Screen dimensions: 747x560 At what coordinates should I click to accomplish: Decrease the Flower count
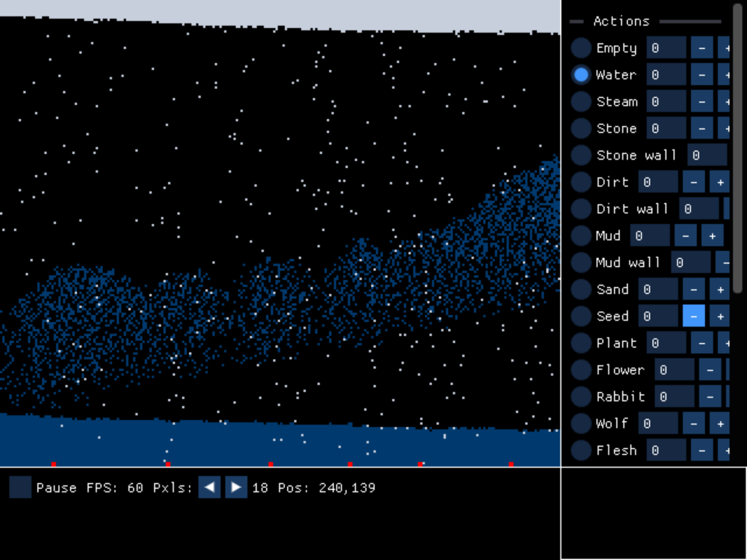tap(710, 369)
